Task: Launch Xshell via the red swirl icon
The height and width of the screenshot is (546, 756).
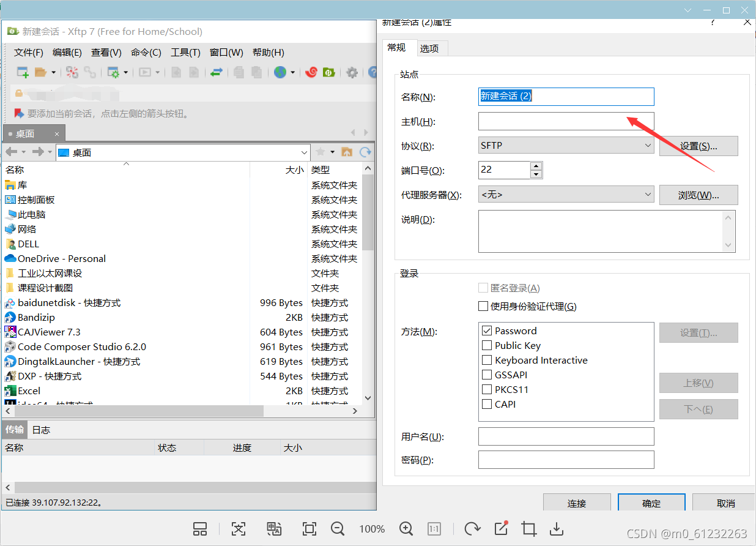Action: click(311, 72)
